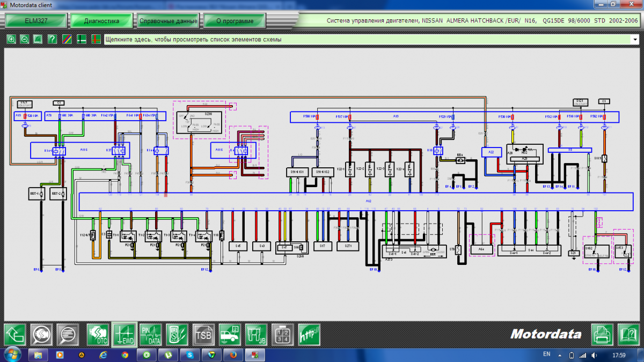
Task: Print the current diagram
Action: point(603,335)
